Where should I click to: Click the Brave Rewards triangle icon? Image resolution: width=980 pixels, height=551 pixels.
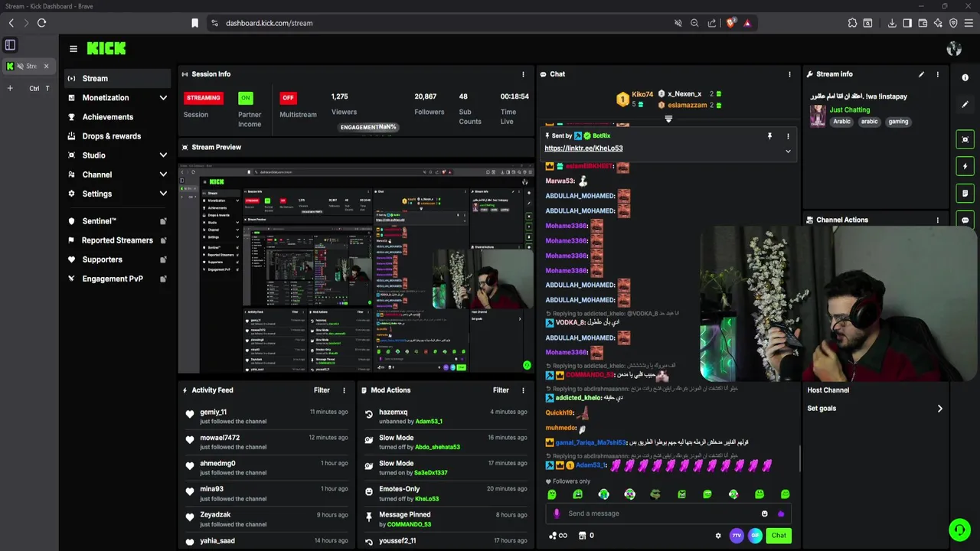pos(747,23)
